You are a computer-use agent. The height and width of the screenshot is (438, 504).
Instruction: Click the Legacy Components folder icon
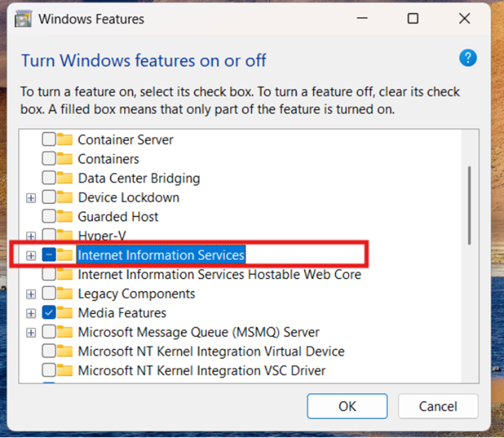(x=64, y=294)
